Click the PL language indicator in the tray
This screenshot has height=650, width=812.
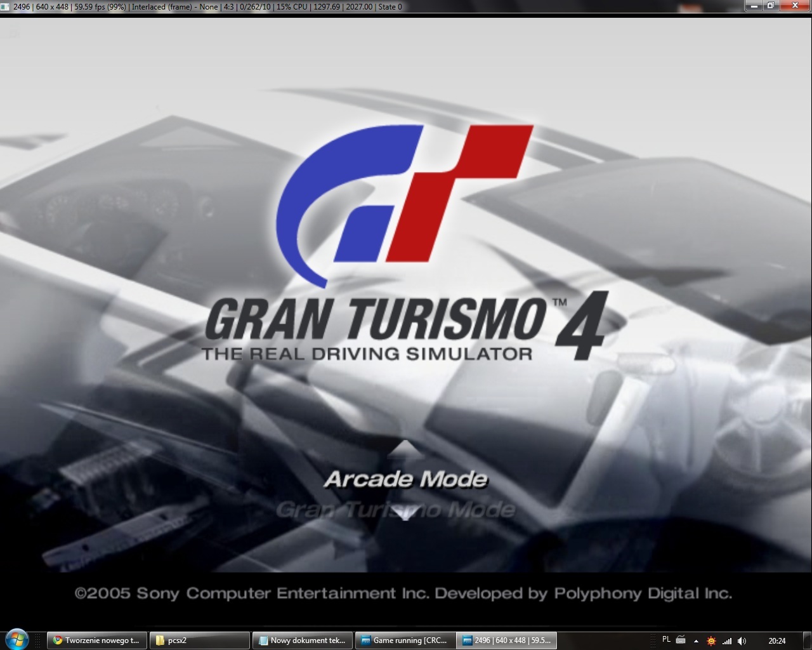pos(666,639)
